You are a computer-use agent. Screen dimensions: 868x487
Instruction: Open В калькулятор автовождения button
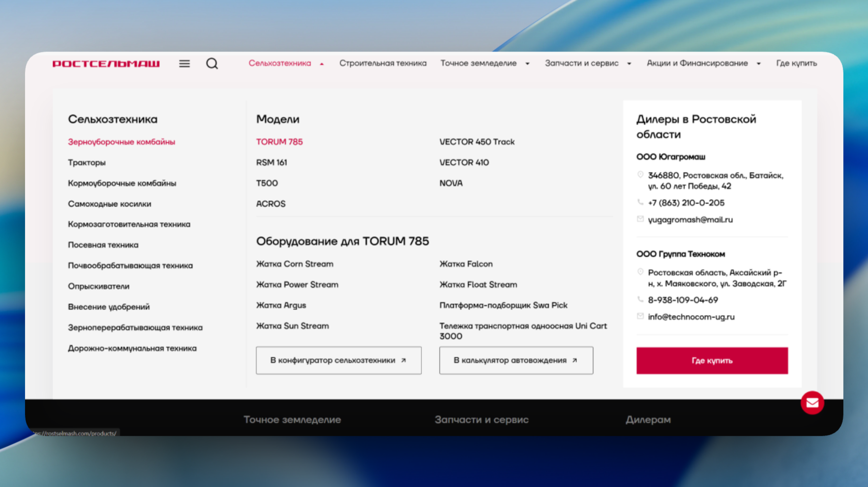tap(516, 360)
